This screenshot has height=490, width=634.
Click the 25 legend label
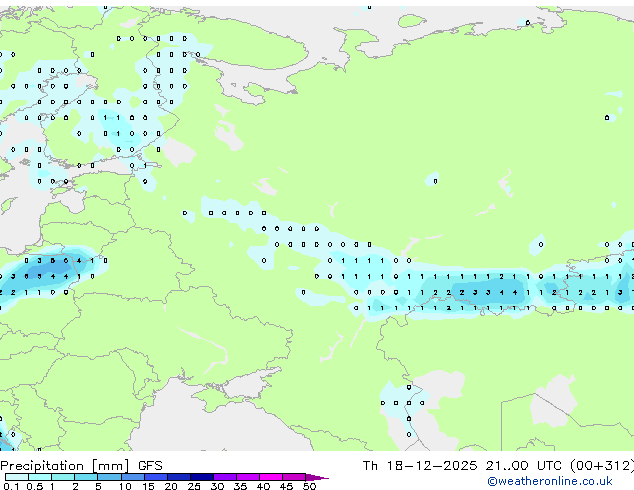point(194,486)
